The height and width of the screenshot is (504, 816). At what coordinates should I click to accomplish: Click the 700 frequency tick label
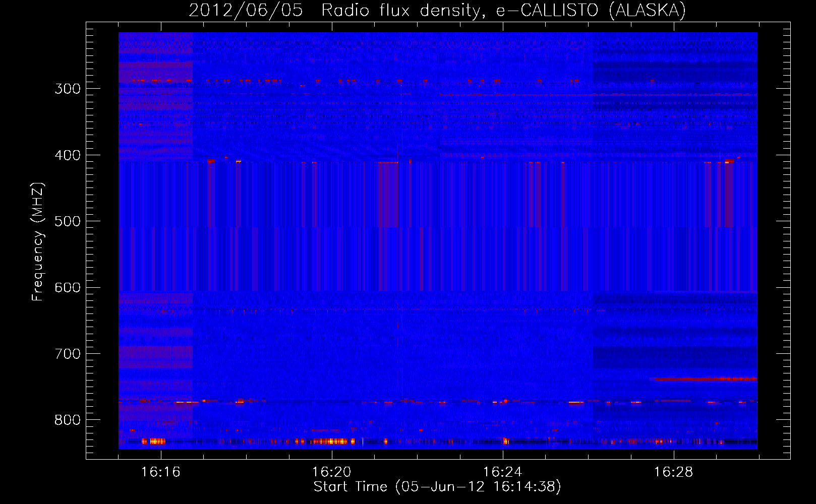click(x=68, y=354)
